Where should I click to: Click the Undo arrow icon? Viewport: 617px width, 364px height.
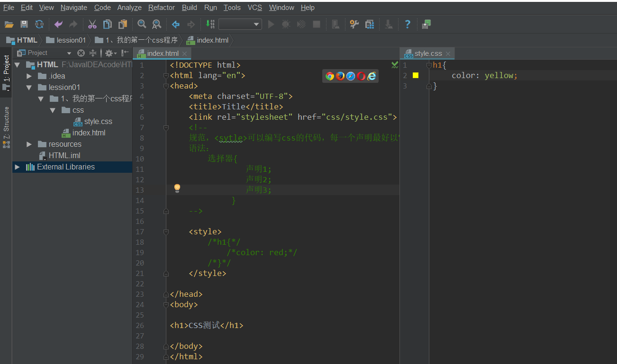point(58,24)
